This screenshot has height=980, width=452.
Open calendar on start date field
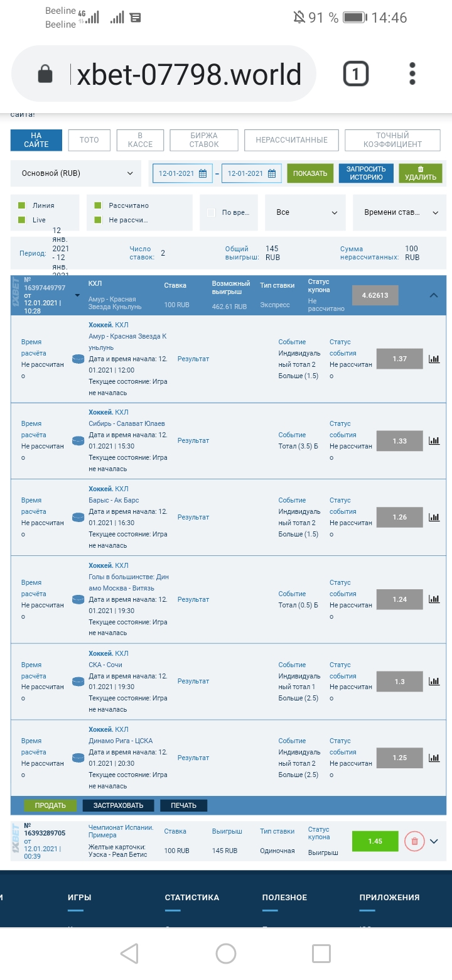point(203,174)
